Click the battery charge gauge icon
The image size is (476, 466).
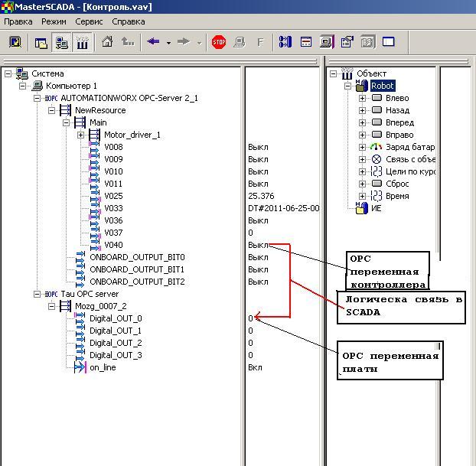[376, 147]
